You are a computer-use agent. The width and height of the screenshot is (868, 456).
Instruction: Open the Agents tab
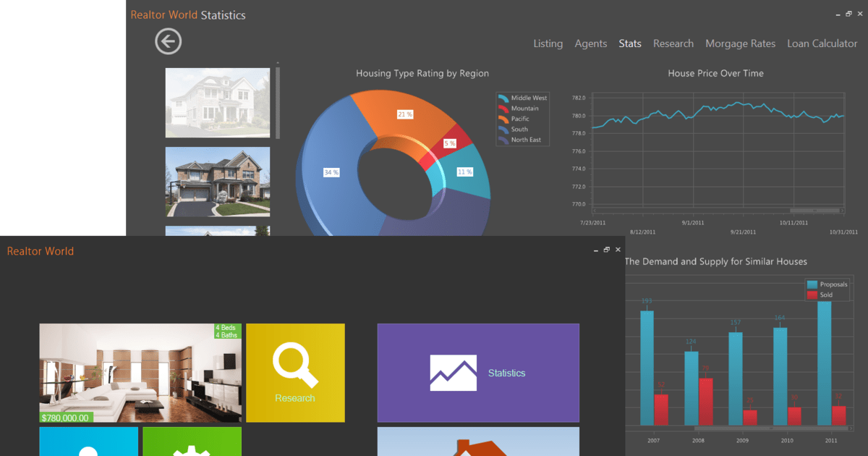tap(591, 43)
